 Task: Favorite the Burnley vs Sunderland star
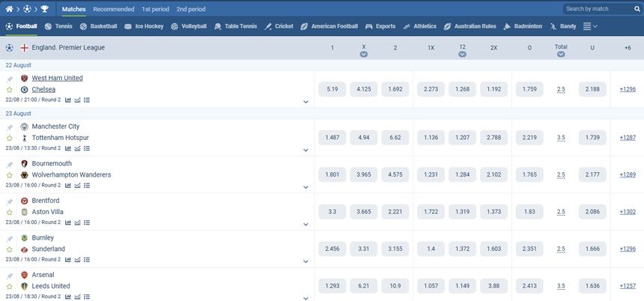coord(10,249)
